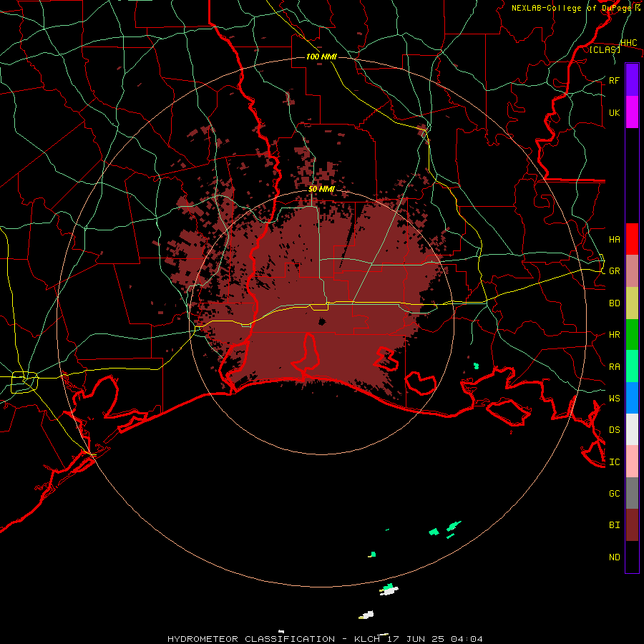Click the "100 NMI" range ring label
This screenshot has height=644, width=644.
point(321,57)
